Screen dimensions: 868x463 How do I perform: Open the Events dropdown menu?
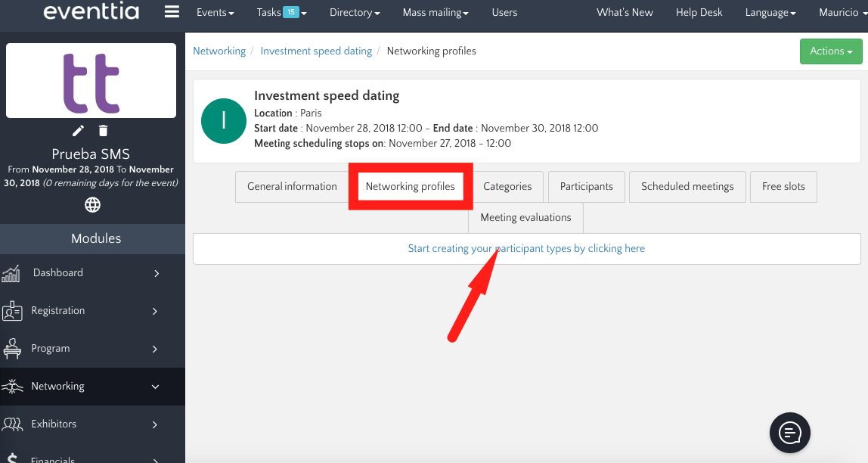[215, 13]
